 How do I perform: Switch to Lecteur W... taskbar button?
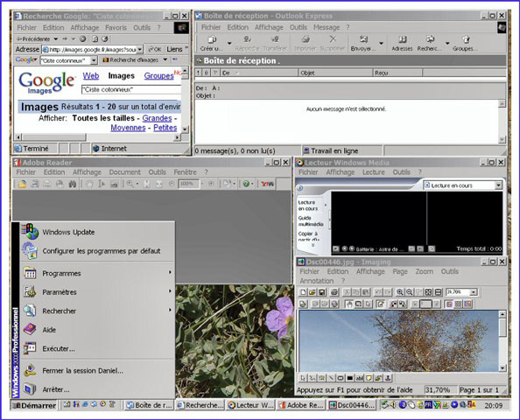pos(250,405)
